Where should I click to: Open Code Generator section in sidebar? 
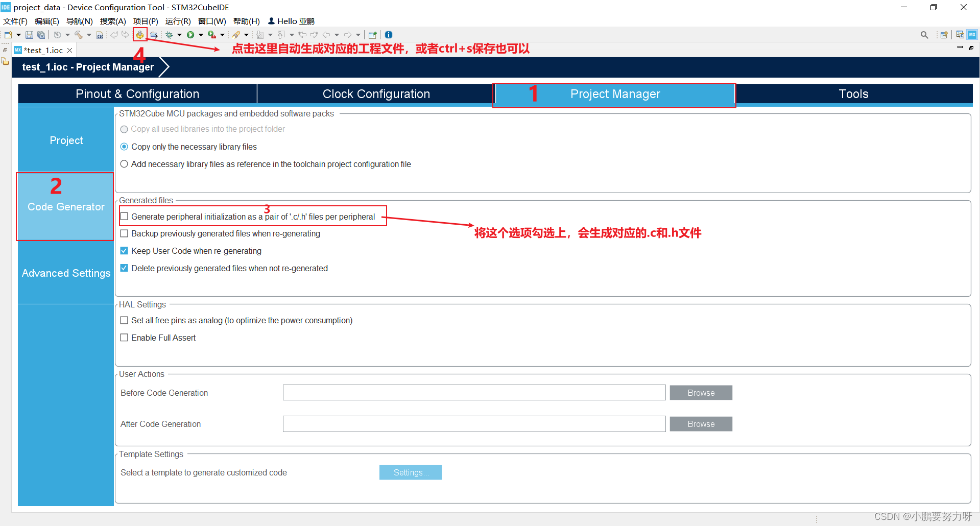[66, 206]
